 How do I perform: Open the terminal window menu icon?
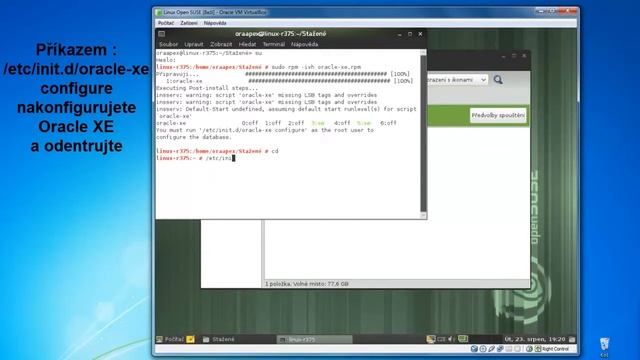[162, 34]
